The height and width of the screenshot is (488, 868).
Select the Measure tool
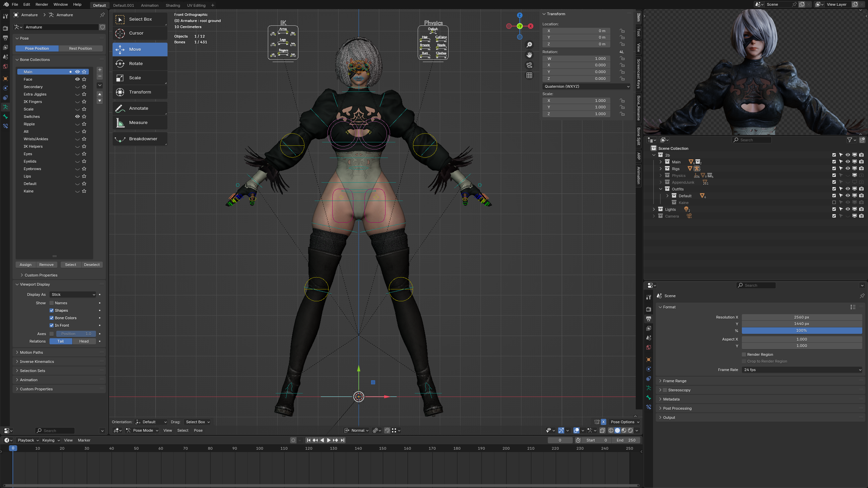point(140,123)
